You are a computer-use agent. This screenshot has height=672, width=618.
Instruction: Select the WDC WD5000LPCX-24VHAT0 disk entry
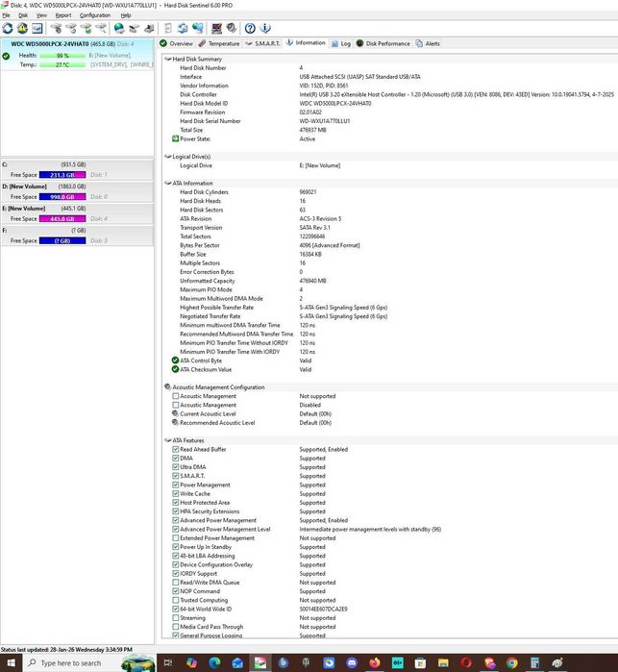[x=77, y=54]
